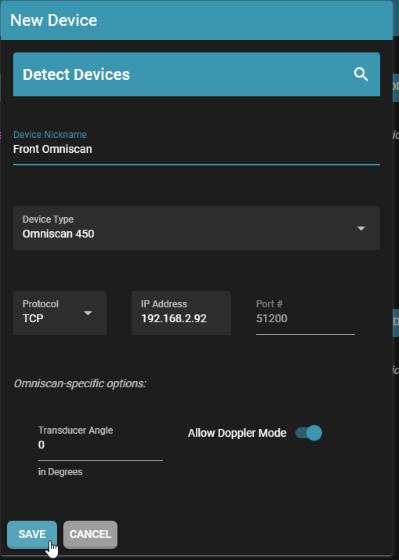This screenshot has height=560, width=399.
Task: Expand the Protocol TCP dropdown
Action: [60, 313]
